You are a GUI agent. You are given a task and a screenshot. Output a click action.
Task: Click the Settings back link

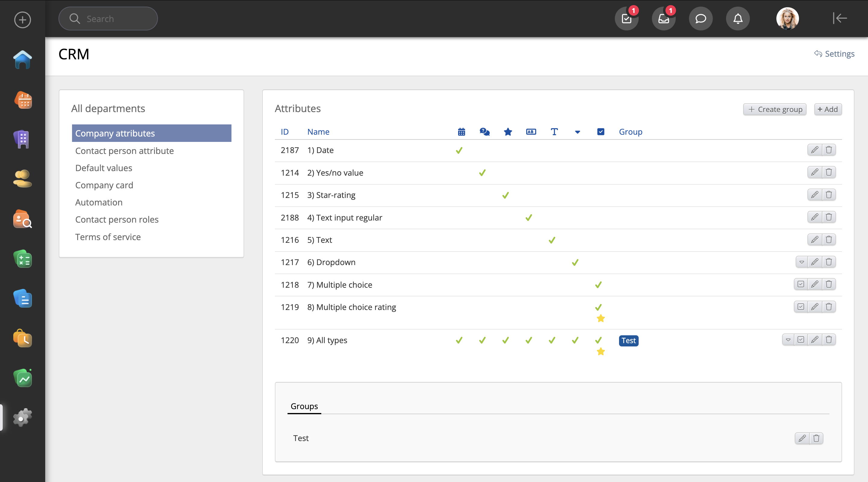click(x=834, y=54)
